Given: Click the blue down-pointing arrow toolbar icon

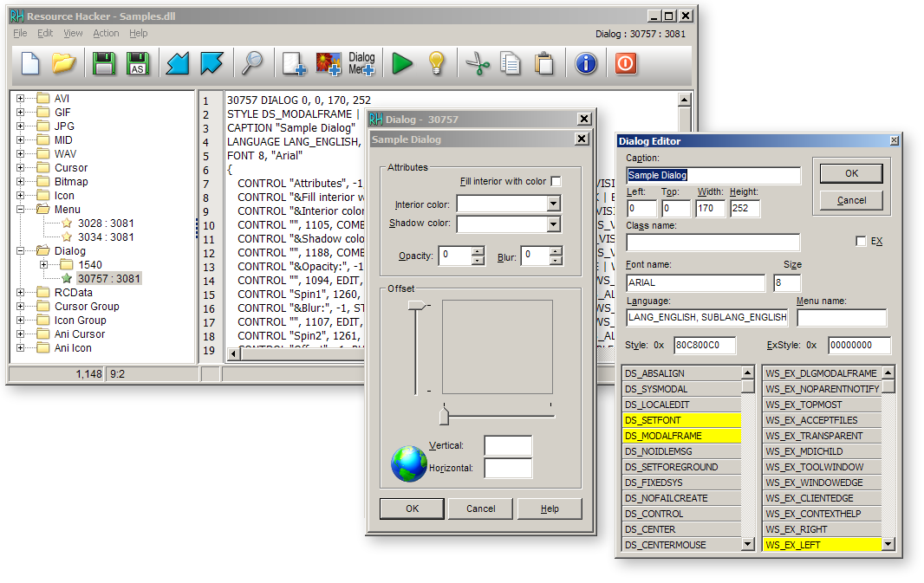Looking at the screenshot, I should click(x=178, y=63).
